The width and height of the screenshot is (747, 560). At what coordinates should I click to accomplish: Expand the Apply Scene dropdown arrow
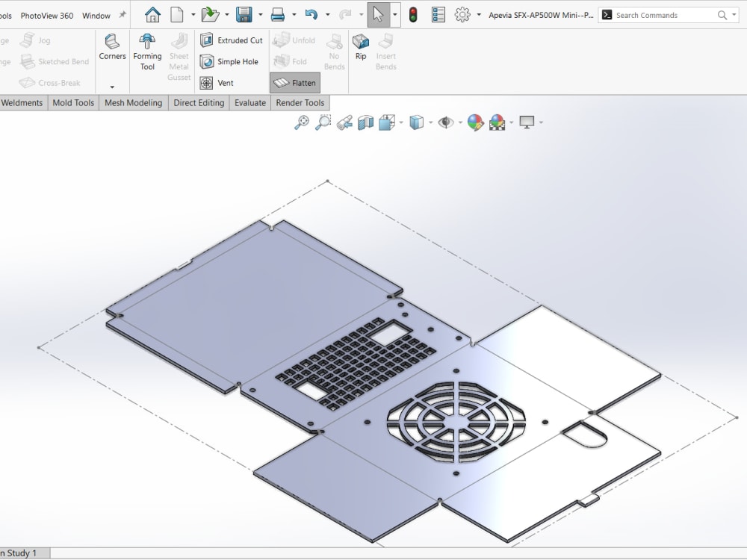[x=512, y=122]
